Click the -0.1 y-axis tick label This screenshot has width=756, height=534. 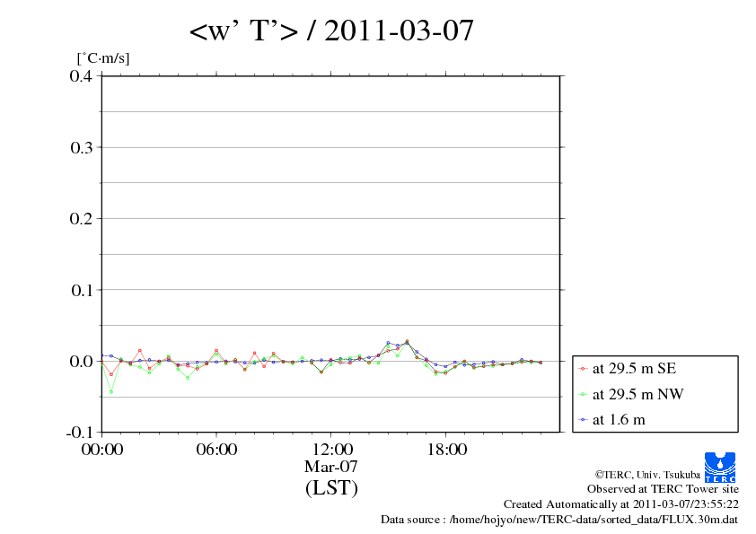click(80, 432)
